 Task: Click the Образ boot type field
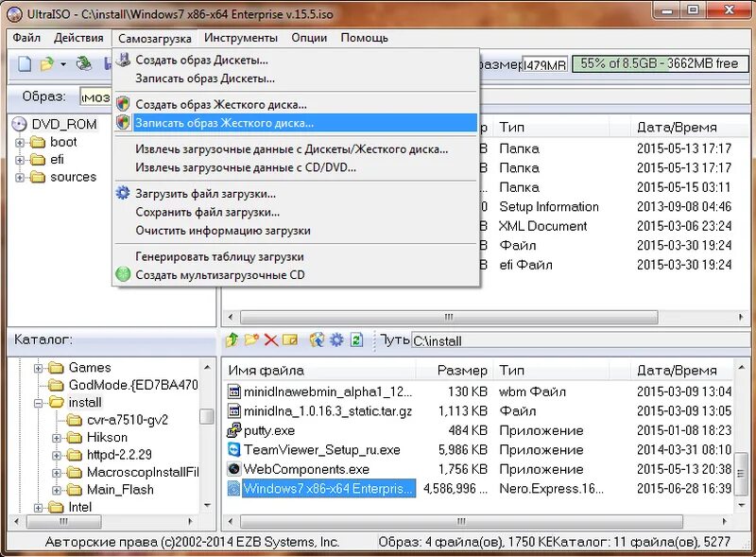tap(95, 97)
